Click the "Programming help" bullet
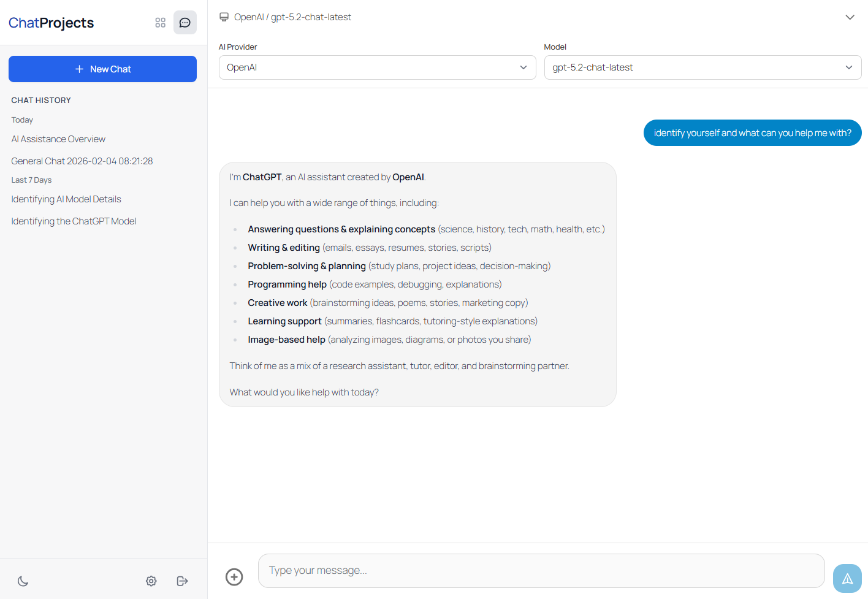Viewport: 868px width, 599px height. (375, 284)
